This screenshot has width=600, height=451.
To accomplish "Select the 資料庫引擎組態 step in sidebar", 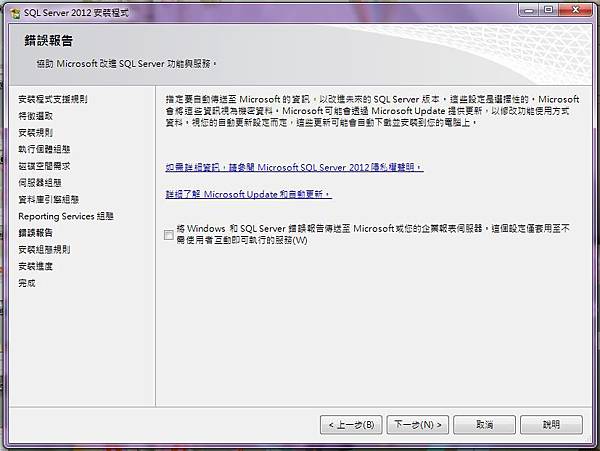I will (x=49, y=199).
